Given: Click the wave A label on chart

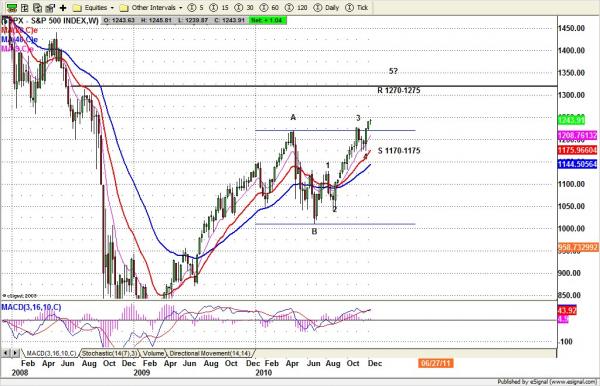Looking at the screenshot, I should pos(293,117).
